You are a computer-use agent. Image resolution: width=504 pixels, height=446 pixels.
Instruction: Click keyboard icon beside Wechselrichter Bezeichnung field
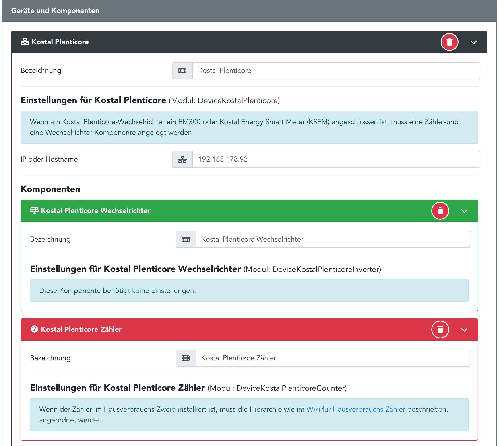pyautogui.click(x=185, y=239)
